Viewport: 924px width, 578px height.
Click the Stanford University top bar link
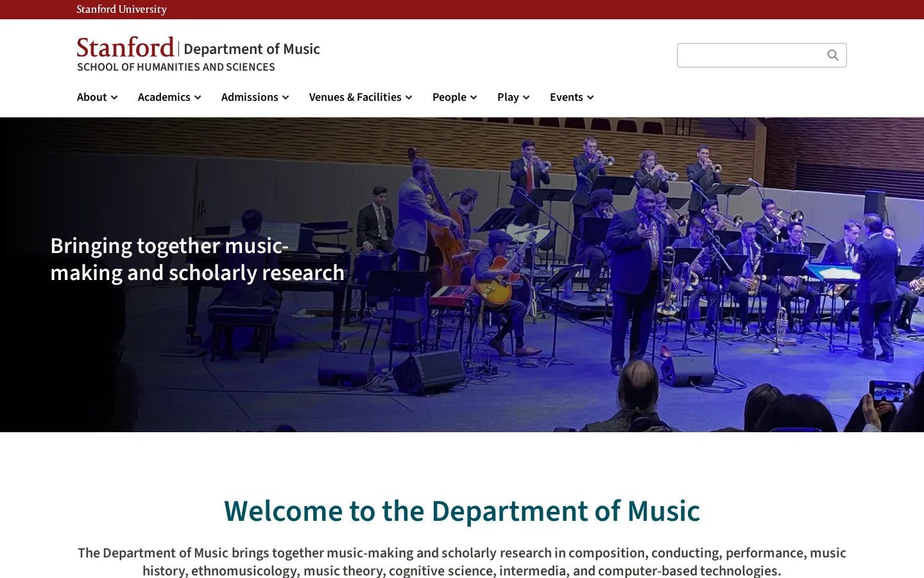(122, 9)
